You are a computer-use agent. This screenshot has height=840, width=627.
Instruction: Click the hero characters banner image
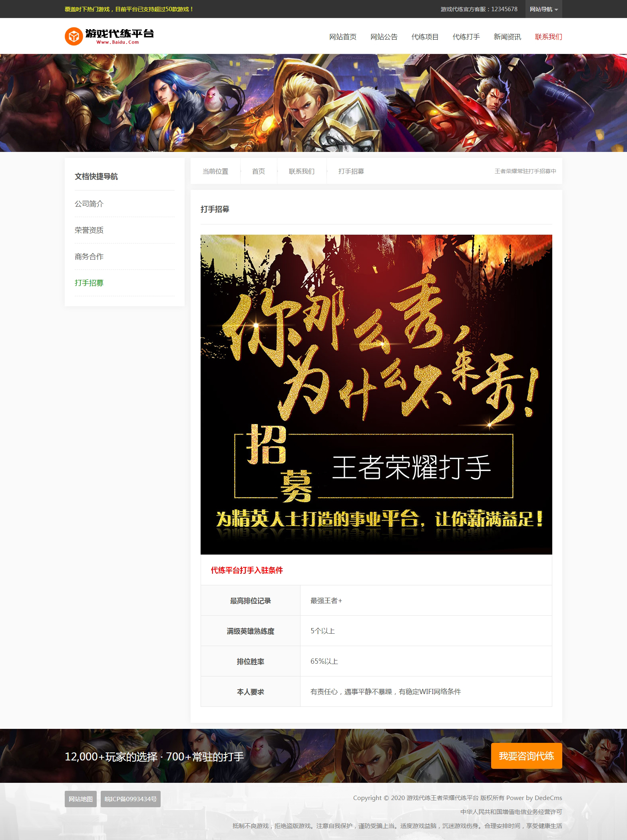pyautogui.click(x=313, y=103)
